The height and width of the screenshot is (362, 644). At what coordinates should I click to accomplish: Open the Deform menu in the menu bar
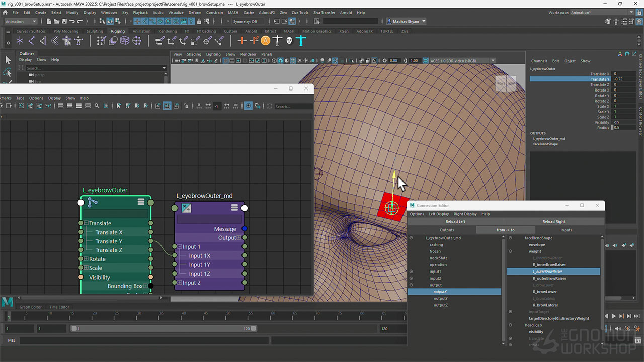195,12
